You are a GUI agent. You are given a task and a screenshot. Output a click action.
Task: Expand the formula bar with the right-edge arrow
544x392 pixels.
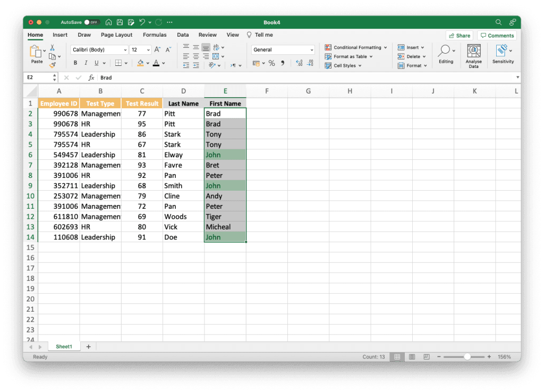[517, 78]
